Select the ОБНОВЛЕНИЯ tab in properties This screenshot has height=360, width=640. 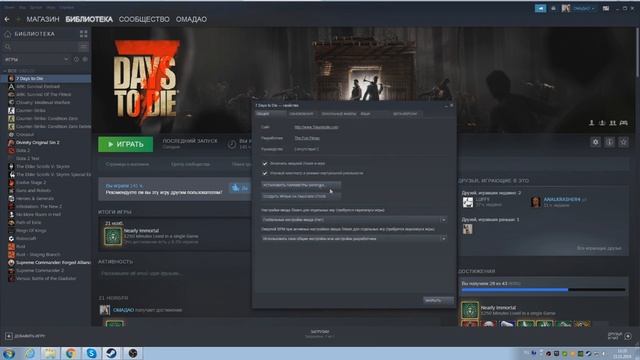tap(301, 114)
